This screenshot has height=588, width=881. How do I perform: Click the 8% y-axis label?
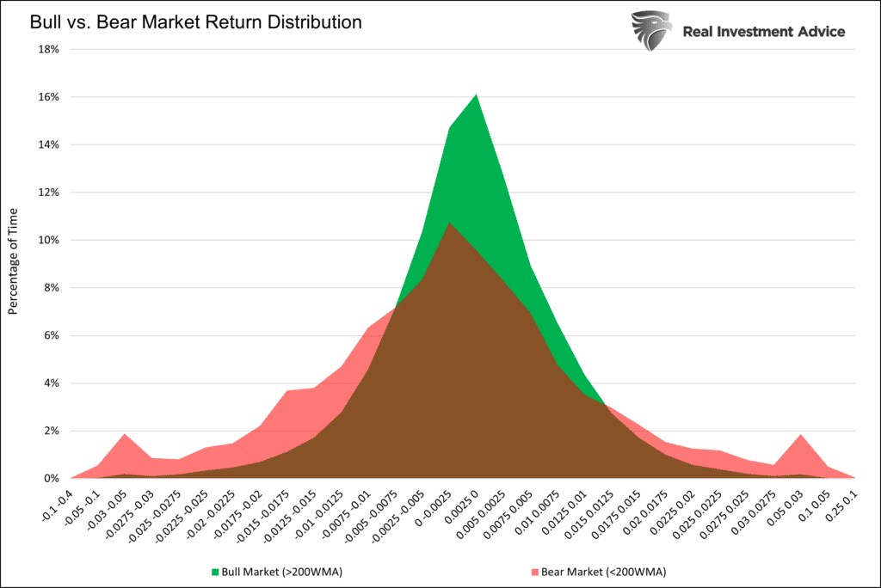51,288
